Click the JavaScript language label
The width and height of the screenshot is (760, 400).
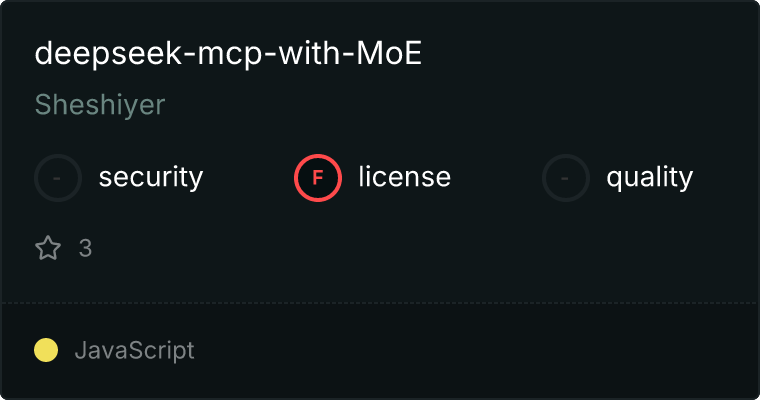pyautogui.click(x=135, y=350)
